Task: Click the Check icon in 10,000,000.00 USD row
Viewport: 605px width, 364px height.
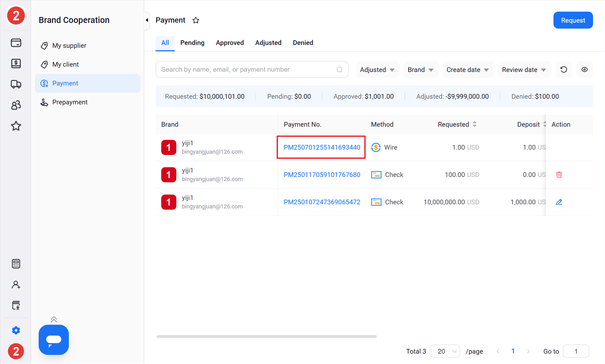Action: 376,202
